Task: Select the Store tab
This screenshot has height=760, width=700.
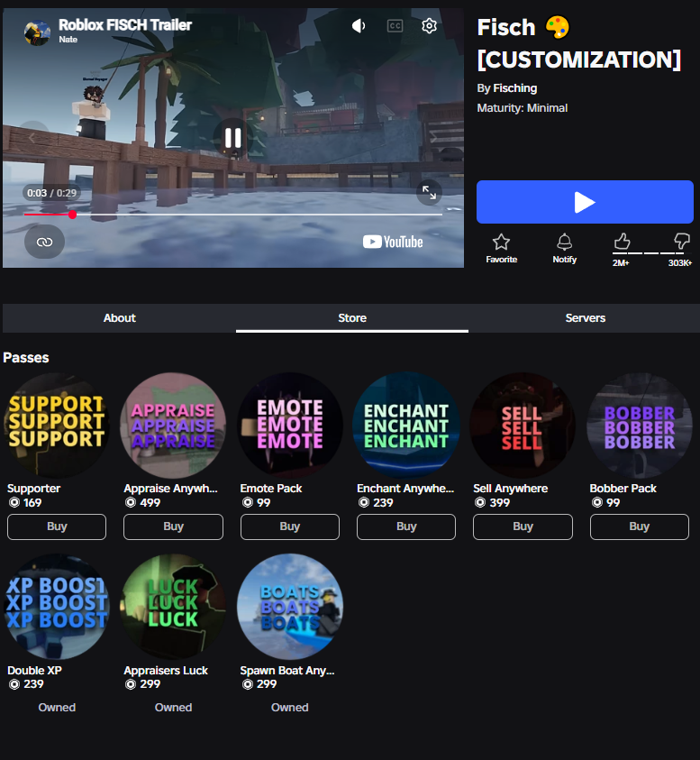Action: (352, 318)
